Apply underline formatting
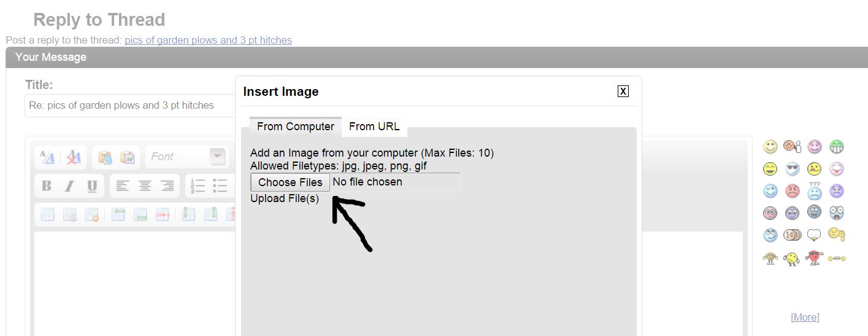 click(92, 186)
